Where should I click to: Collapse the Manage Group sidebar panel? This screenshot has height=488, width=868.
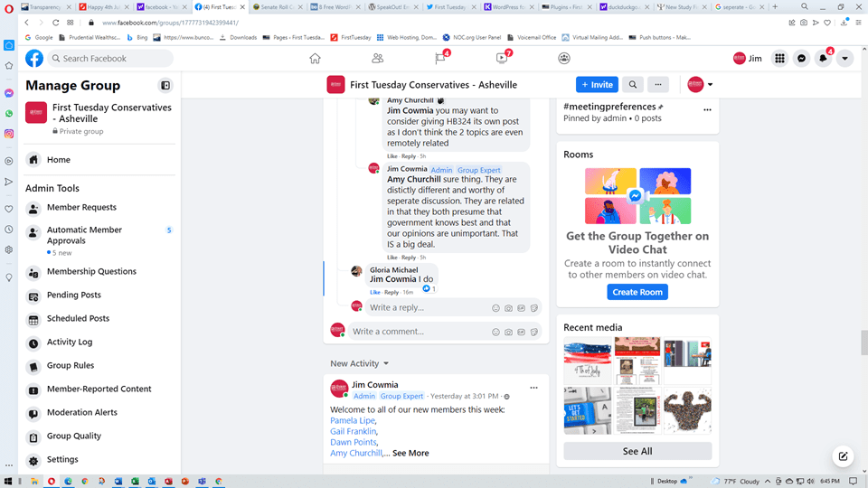(165, 86)
